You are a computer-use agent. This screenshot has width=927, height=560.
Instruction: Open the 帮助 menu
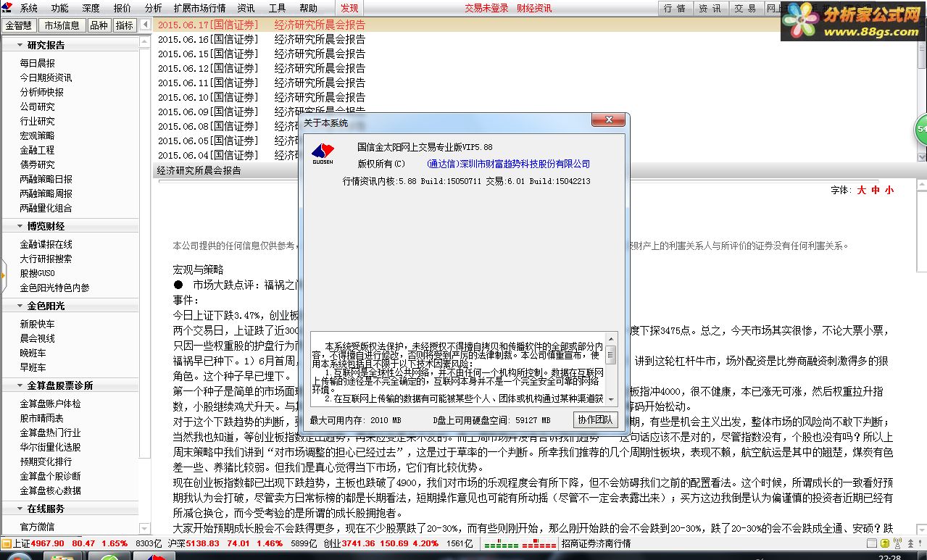click(308, 8)
